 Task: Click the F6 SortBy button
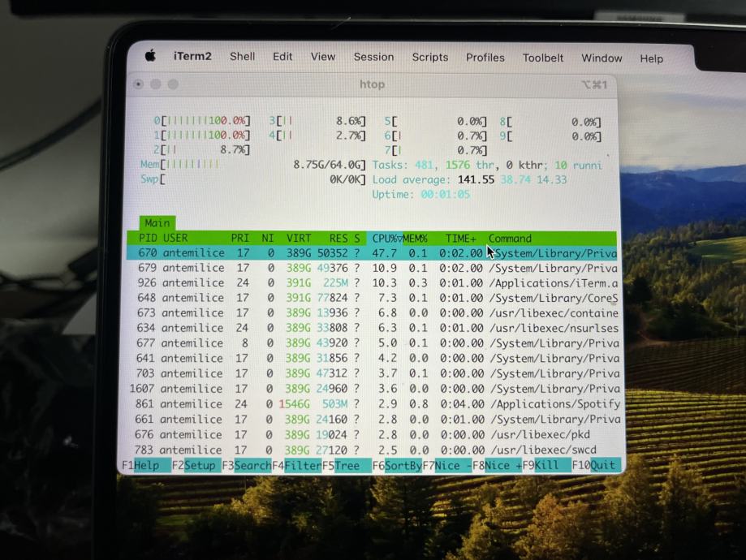(x=397, y=465)
